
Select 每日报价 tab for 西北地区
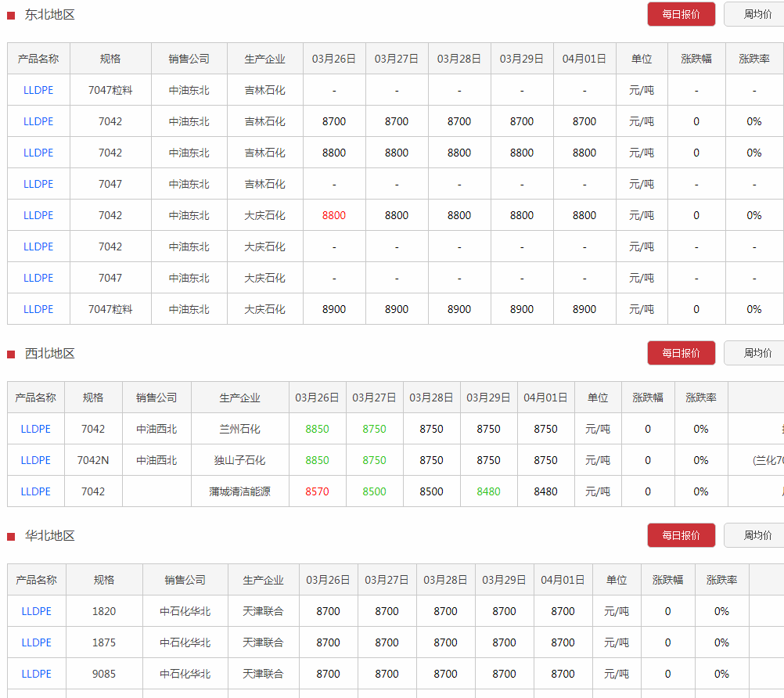pos(681,353)
